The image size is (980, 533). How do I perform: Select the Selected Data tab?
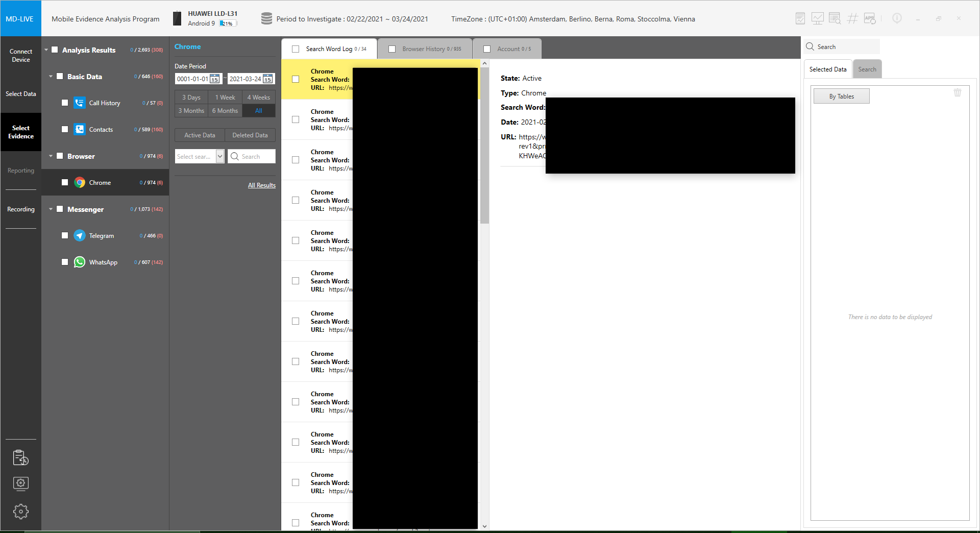(x=828, y=69)
